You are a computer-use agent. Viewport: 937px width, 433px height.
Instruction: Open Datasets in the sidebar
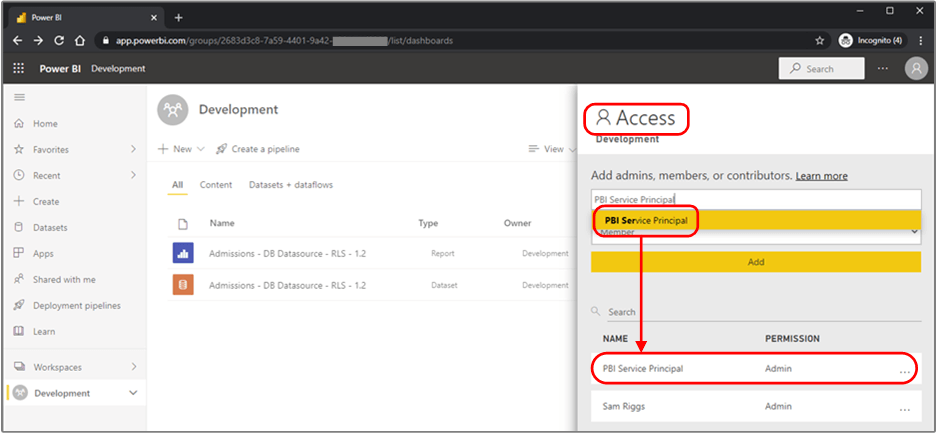tap(50, 228)
